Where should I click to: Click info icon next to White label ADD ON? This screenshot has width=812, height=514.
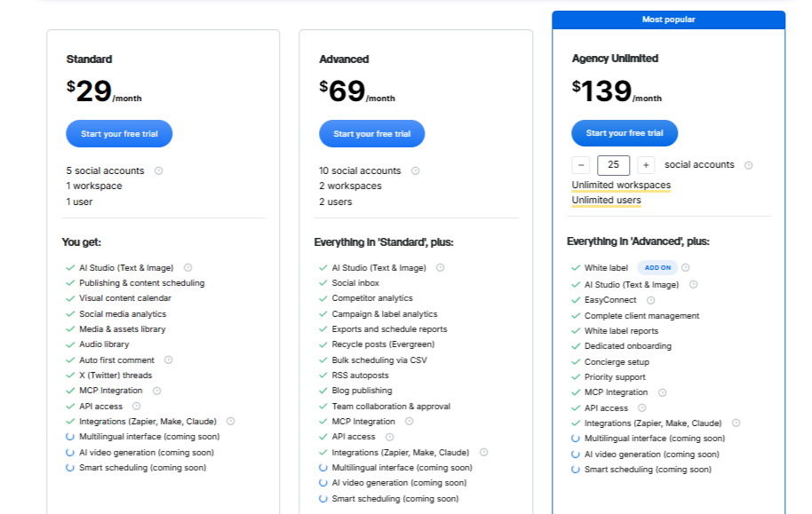click(685, 267)
